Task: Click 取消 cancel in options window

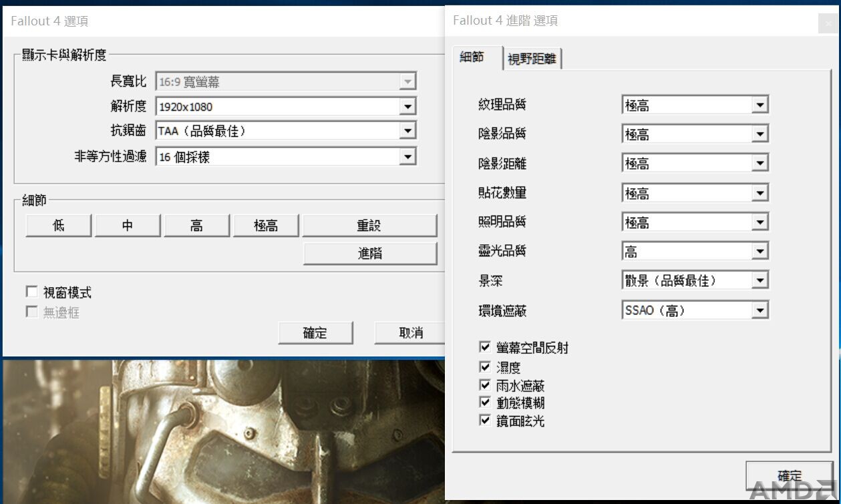Action: pos(409,332)
